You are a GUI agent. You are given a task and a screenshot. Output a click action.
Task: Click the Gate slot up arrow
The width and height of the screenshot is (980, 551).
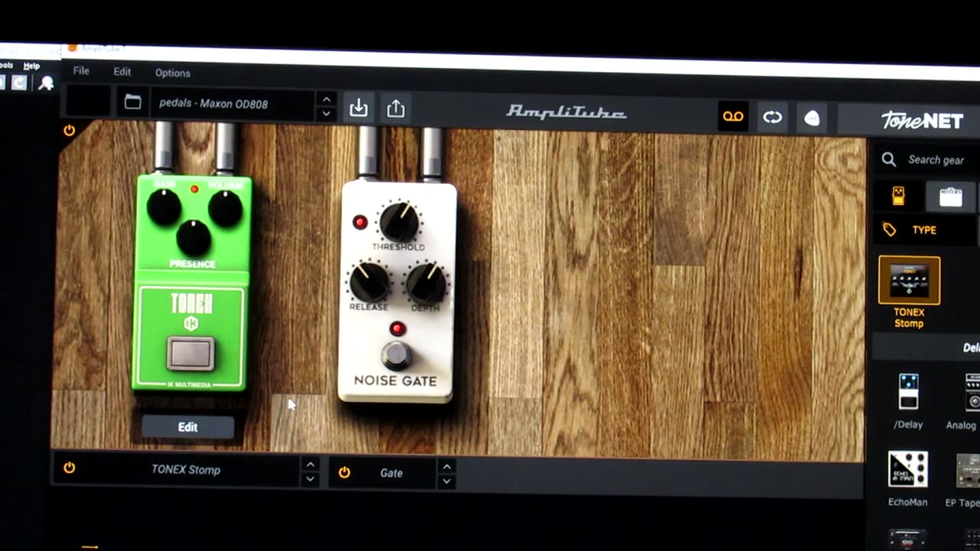coord(447,466)
